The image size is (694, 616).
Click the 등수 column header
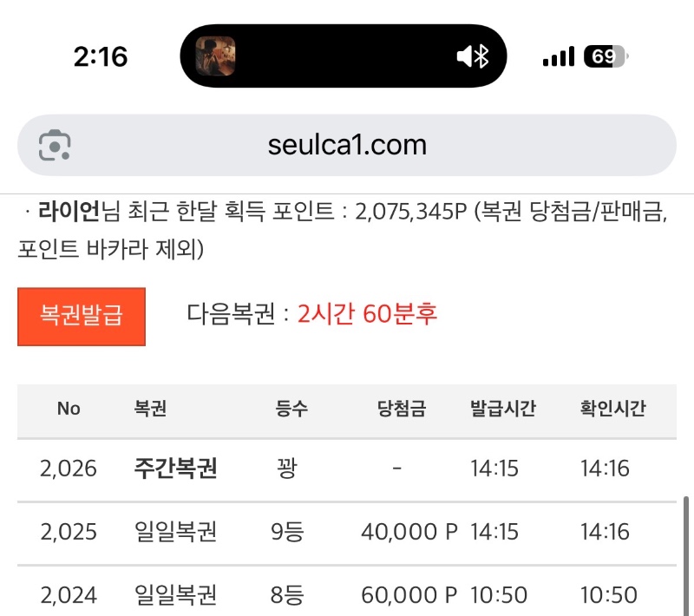(291, 409)
